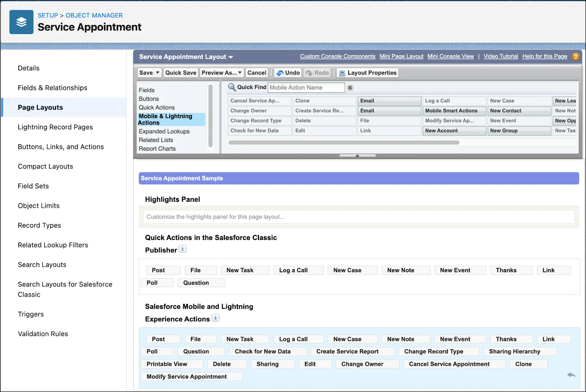Select Mobile & Lightning Actions category
Screen dimensions: 586x392
[171, 119]
